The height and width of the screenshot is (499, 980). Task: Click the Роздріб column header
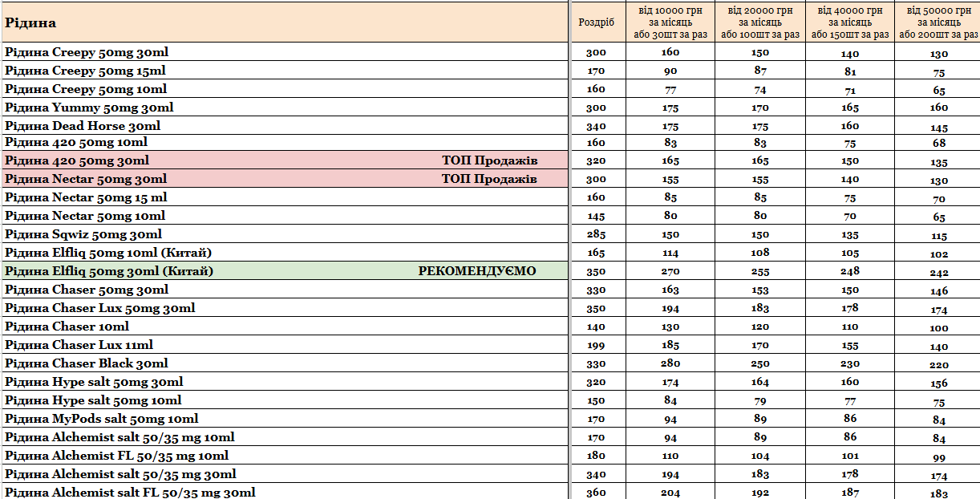click(x=596, y=22)
